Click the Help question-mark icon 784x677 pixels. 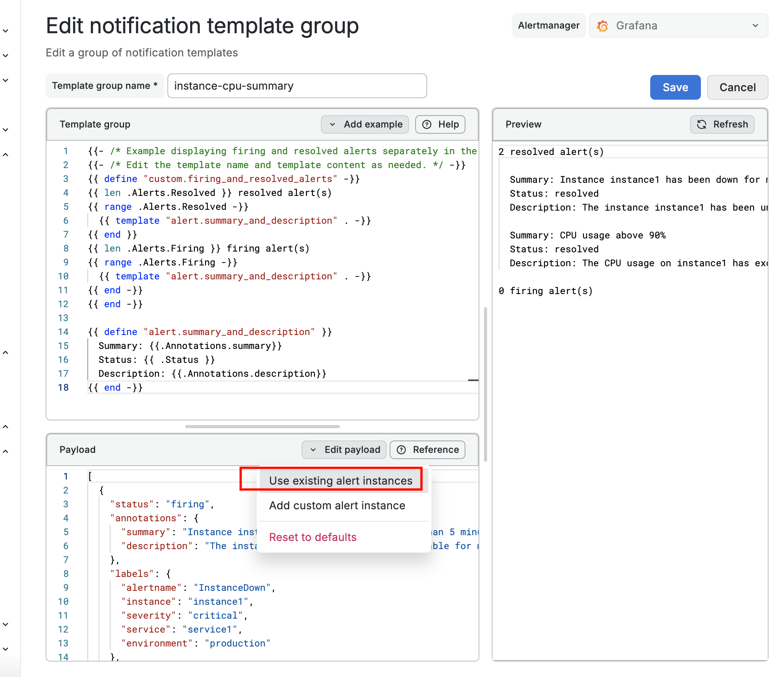click(427, 124)
